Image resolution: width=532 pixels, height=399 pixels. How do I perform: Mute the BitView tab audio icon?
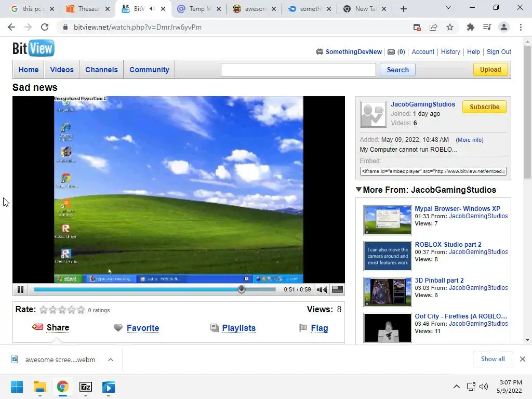(152, 9)
